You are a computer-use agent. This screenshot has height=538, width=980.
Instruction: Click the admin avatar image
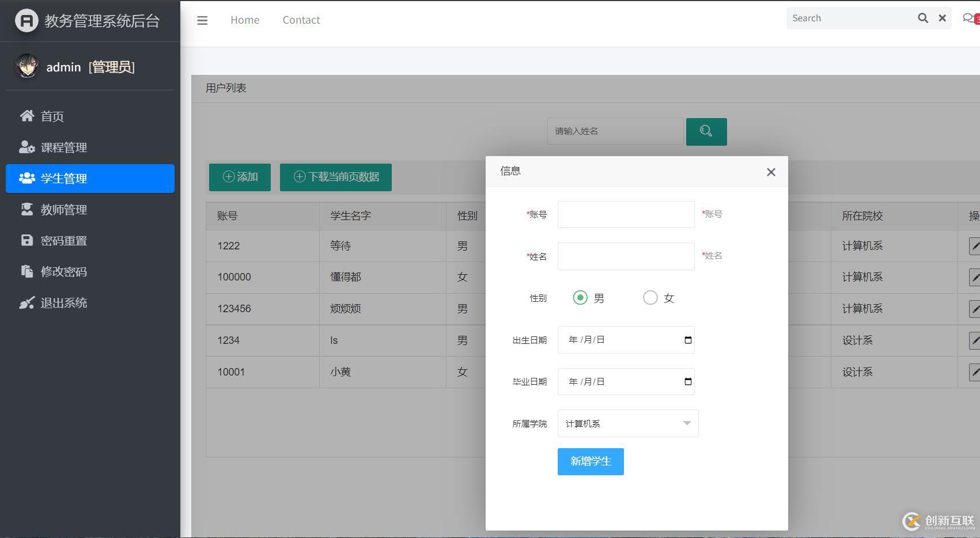(27, 67)
